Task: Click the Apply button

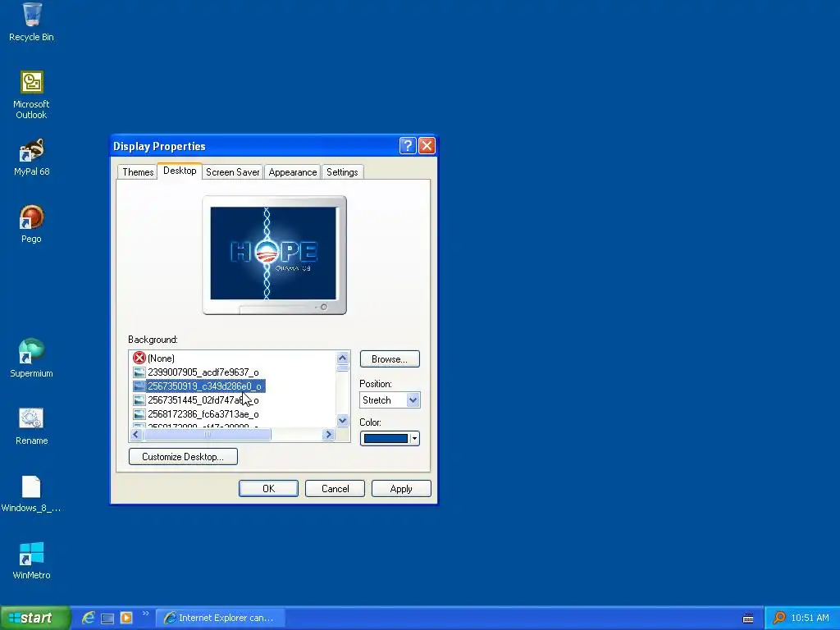Action: coord(401,489)
